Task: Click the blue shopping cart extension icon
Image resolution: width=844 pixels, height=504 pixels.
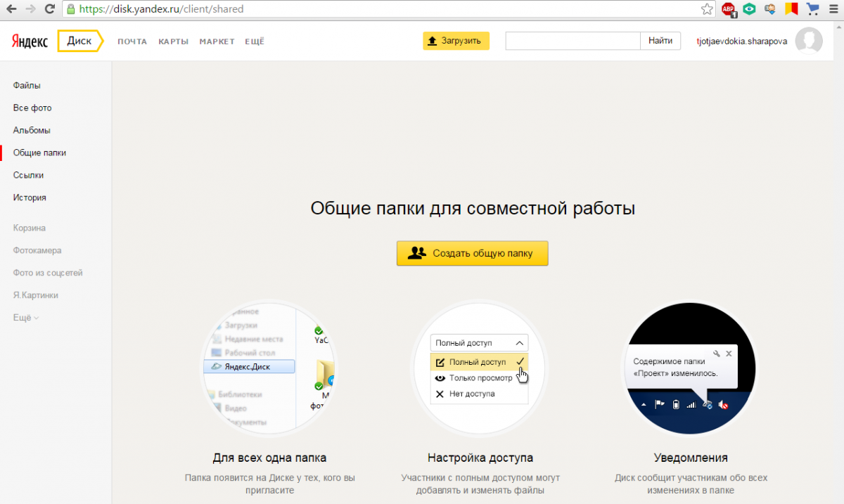Action: tap(812, 9)
